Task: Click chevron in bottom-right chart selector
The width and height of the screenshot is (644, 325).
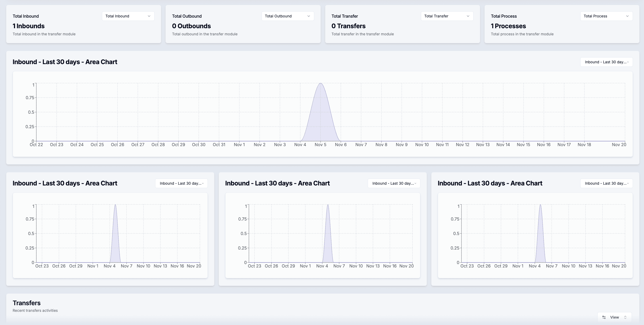Action: point(628,183)
